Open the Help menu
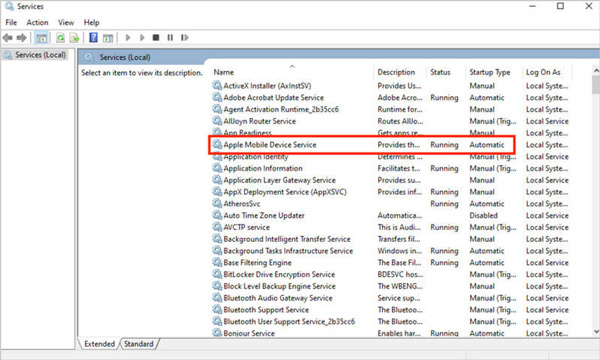The height and width of the screenshot is (360, 600). tap(91, 23)
